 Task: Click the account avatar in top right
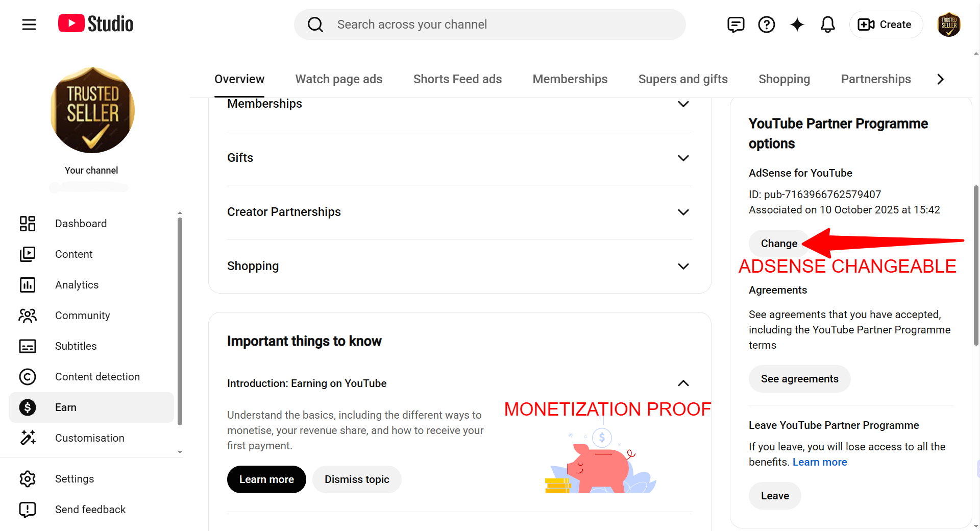click(x=949, y=24)
